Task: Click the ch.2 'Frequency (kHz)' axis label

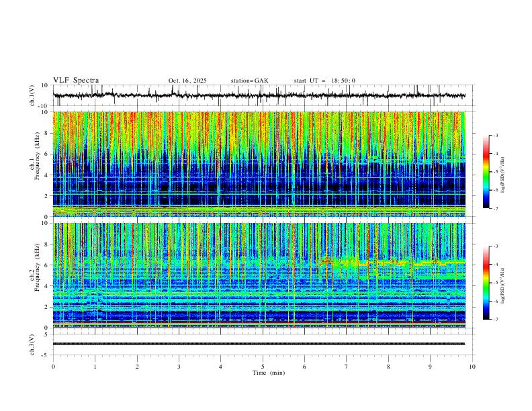Action: [x=37, y=267]
